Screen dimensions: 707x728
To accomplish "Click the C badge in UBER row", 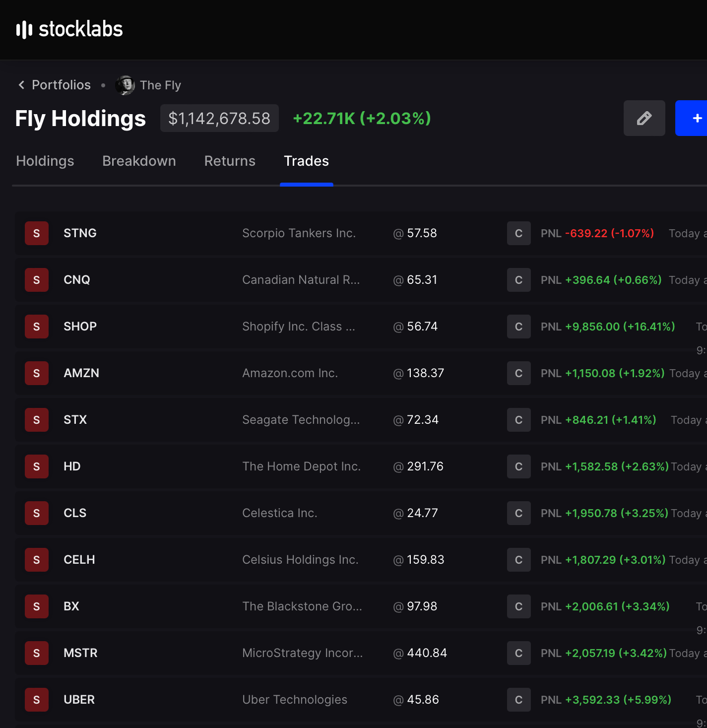I will [x=519, y=700].
